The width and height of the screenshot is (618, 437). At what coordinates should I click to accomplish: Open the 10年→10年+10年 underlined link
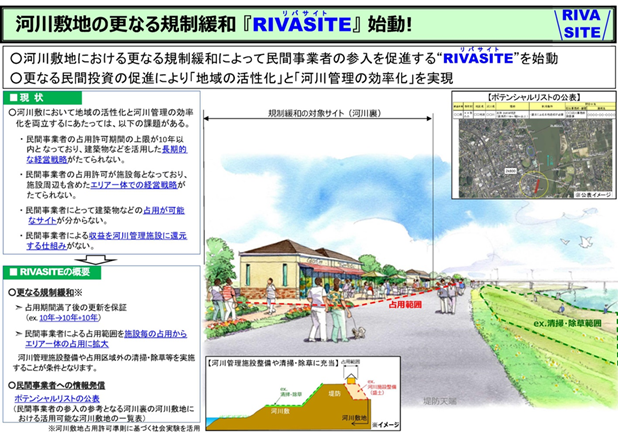68,318
